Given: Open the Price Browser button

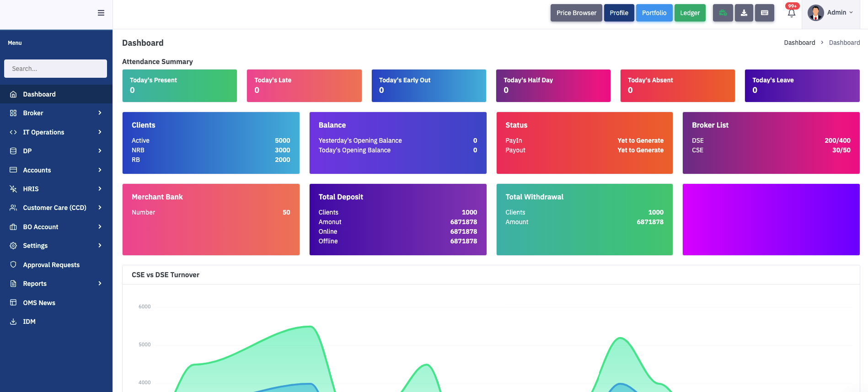Looking at the screenshot, I should click(x=576, y=13).
